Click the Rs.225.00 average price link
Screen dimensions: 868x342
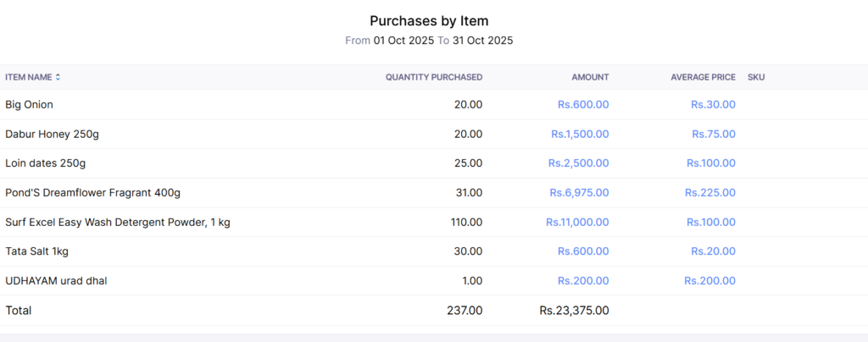pos(710,193)
